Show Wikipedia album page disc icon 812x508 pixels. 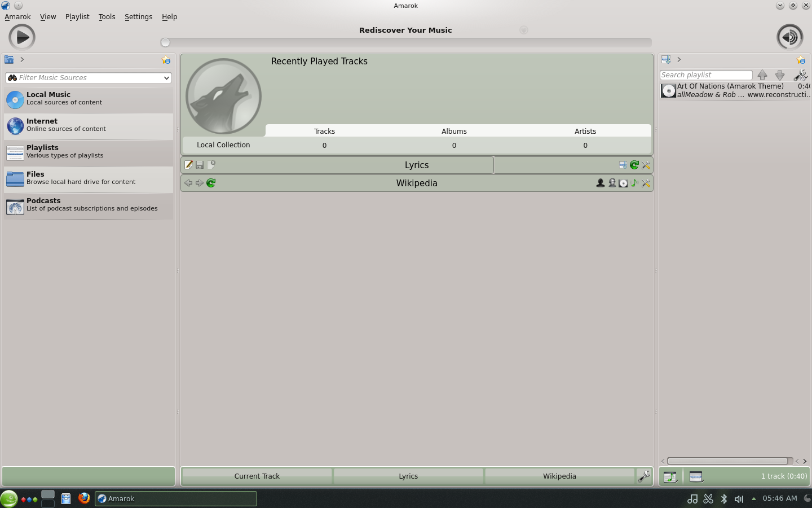(x=623, y=183)
